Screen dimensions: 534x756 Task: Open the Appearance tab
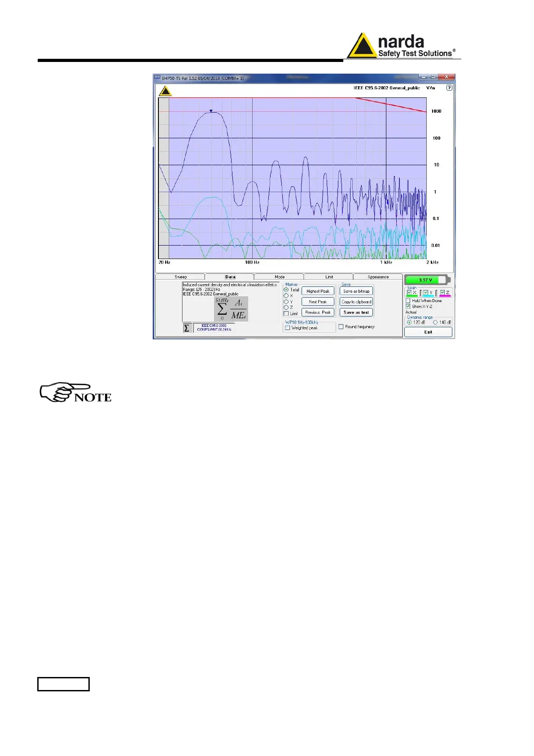(x=378, y=277)
